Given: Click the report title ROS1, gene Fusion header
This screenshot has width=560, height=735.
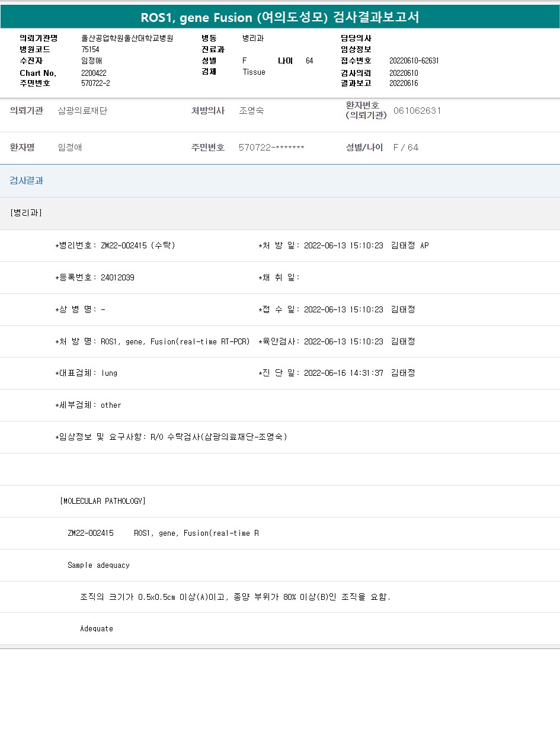Looking at the screenshot, I should coord(280,17).
